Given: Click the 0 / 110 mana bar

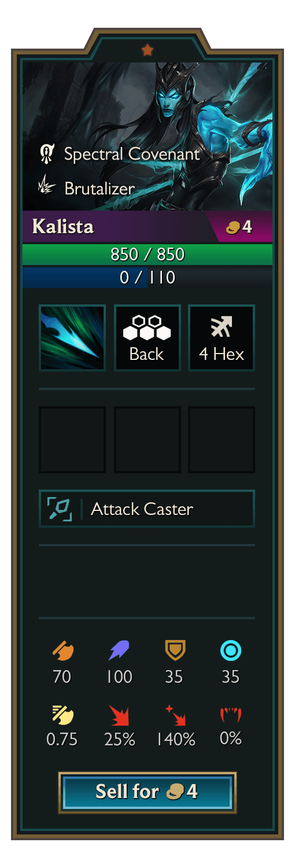Looking at the screenshot, I should pos(147,277).
